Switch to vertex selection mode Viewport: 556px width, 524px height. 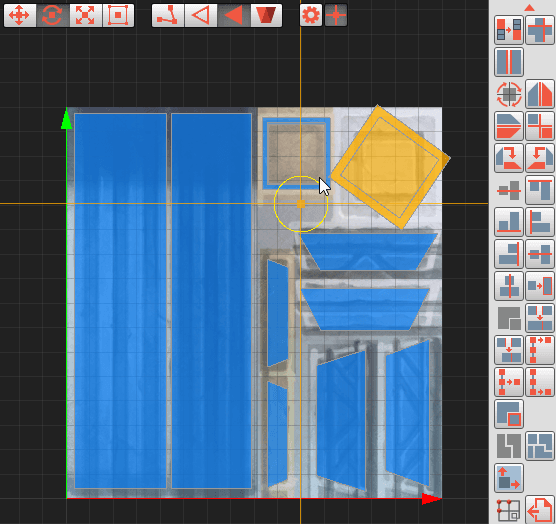tap(168, 16)
